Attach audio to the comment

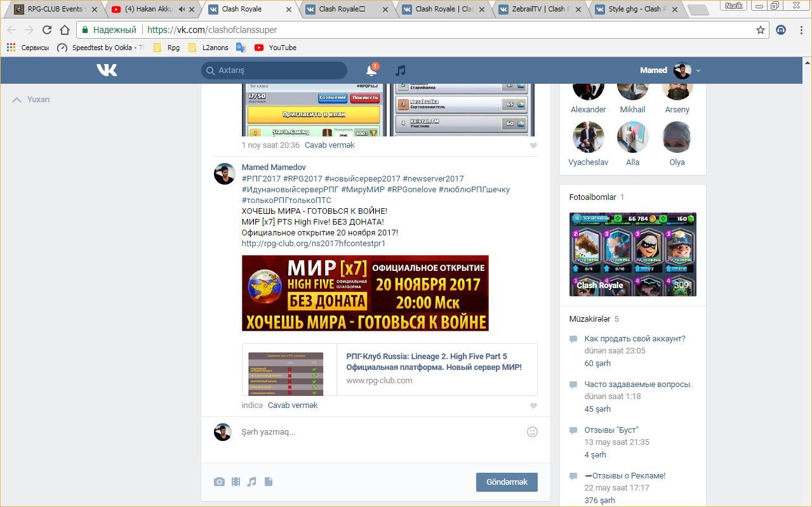(251, 482)
